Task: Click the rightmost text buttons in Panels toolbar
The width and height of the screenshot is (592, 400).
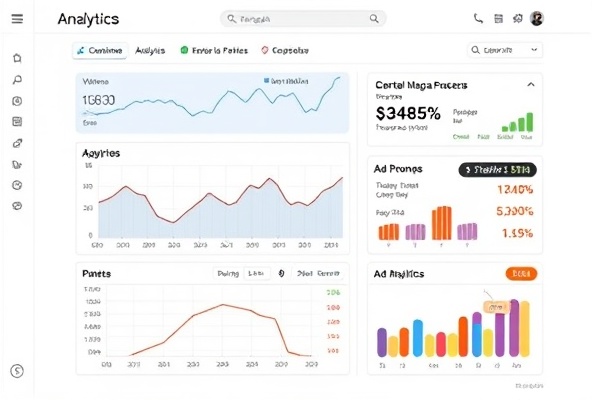Action: (x=318, y=273)
